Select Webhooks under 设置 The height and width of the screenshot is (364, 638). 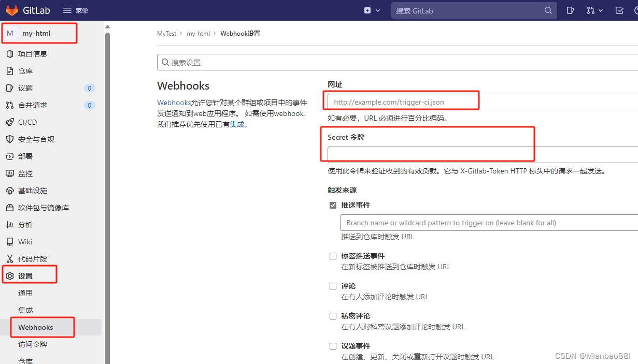[x=36, y=327]
